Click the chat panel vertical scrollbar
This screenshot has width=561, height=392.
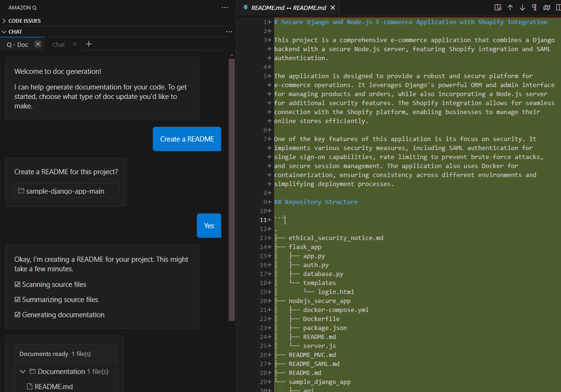coord(232,189)
